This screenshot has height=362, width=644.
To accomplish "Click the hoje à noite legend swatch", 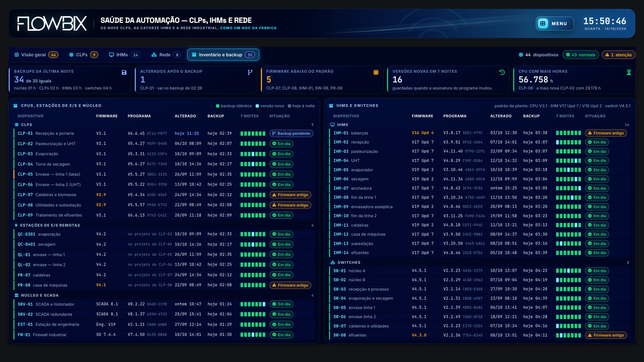I will click(x=290, y=106).
